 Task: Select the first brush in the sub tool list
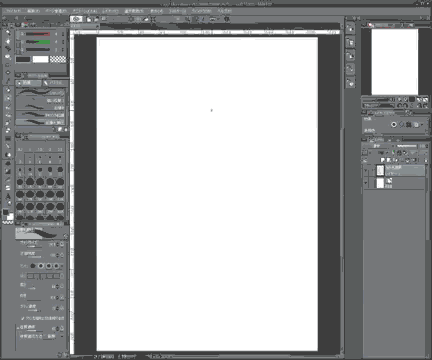(x=41, y=92)
